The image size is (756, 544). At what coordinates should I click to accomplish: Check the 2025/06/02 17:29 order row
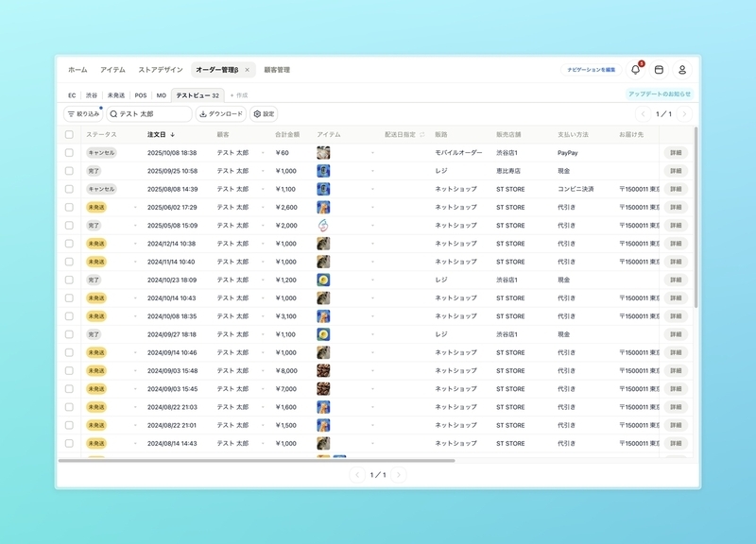[x=69, y=207]
